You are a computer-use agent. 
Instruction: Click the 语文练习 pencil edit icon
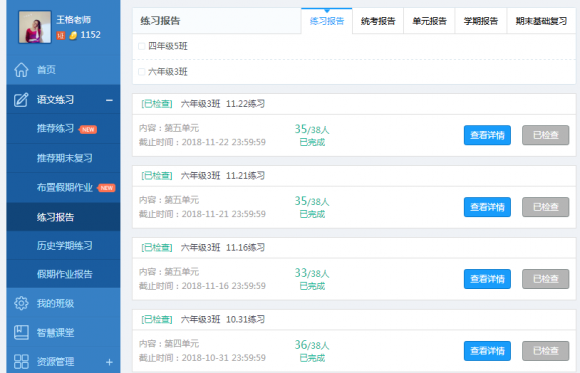(x=21, y=100)
